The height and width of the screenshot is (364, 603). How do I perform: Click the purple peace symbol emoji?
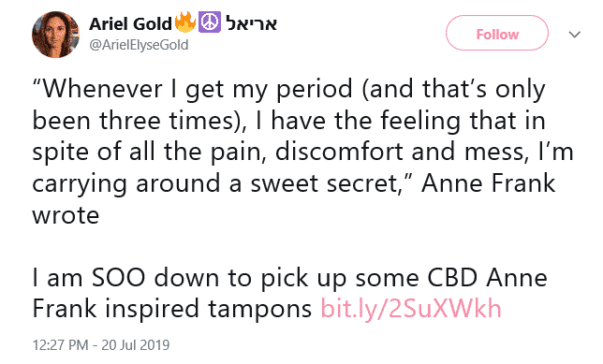click(210, 22)
